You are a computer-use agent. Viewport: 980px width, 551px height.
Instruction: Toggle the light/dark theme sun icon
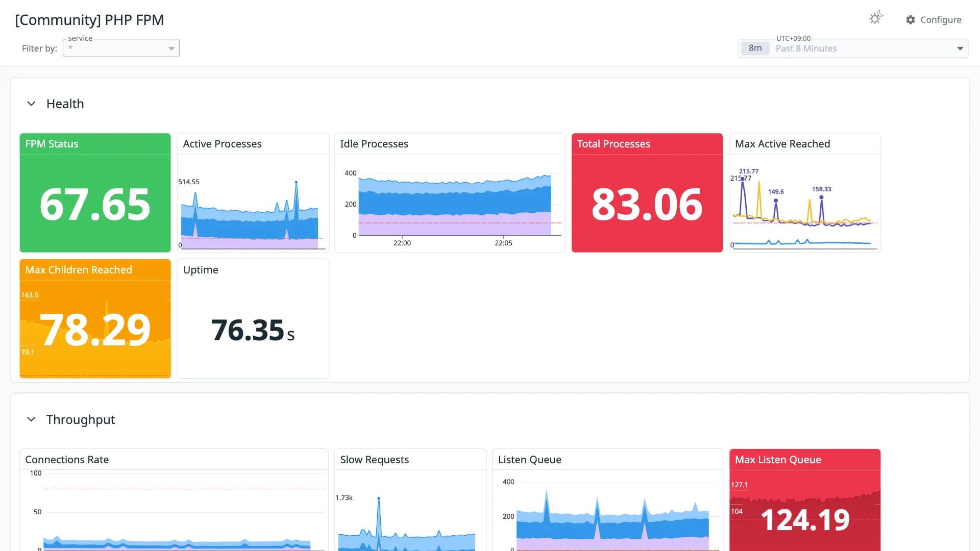click(876, 18)
